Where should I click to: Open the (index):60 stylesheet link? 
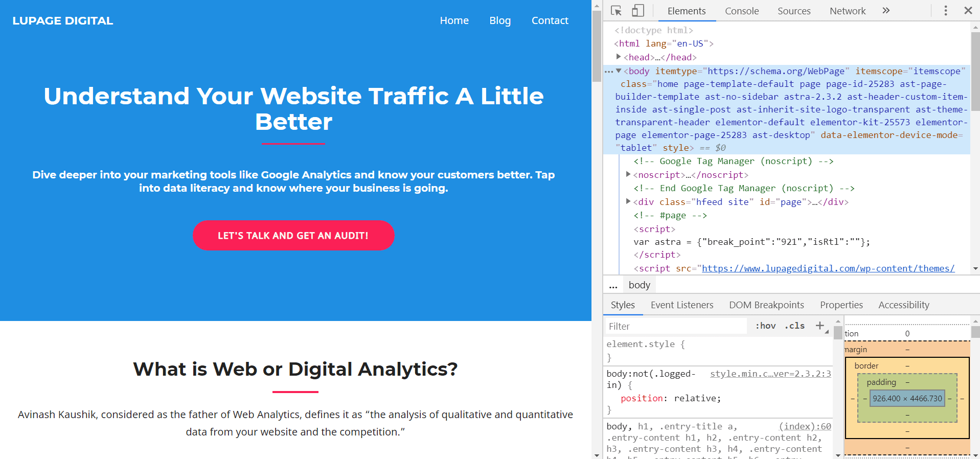(x=805, y=426)
